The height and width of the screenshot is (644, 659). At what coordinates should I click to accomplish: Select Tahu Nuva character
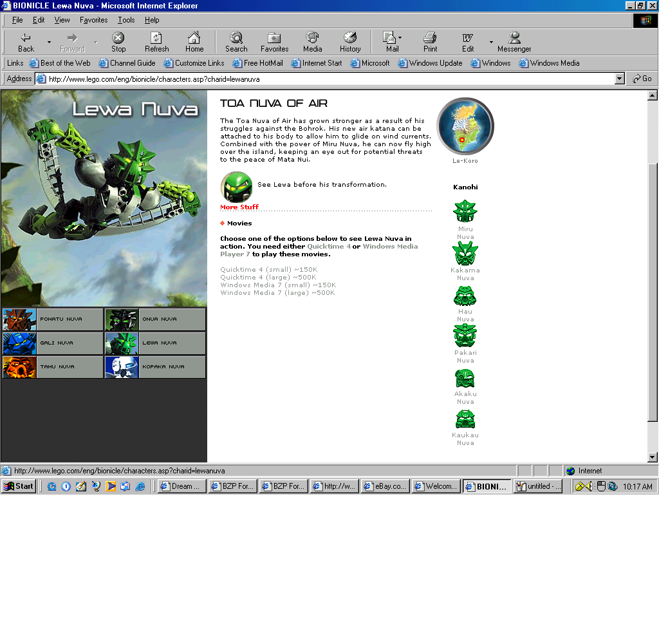(53, 367)
